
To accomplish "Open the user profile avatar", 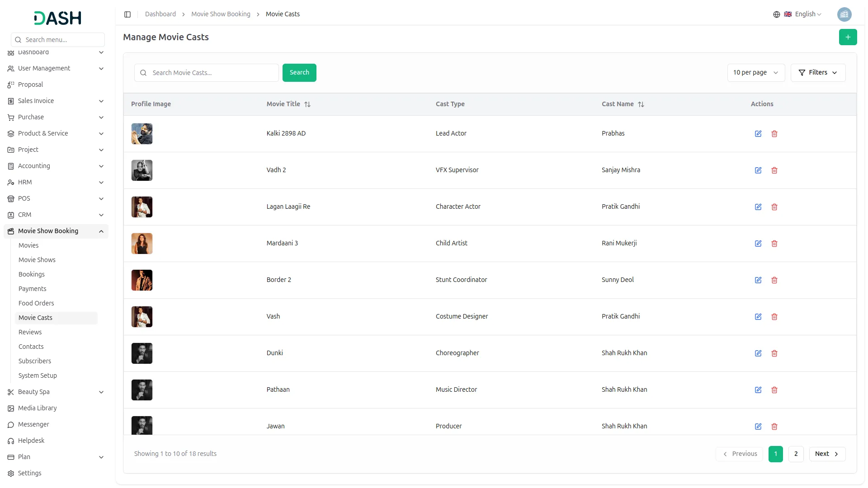I will click(x=844, y=14).
